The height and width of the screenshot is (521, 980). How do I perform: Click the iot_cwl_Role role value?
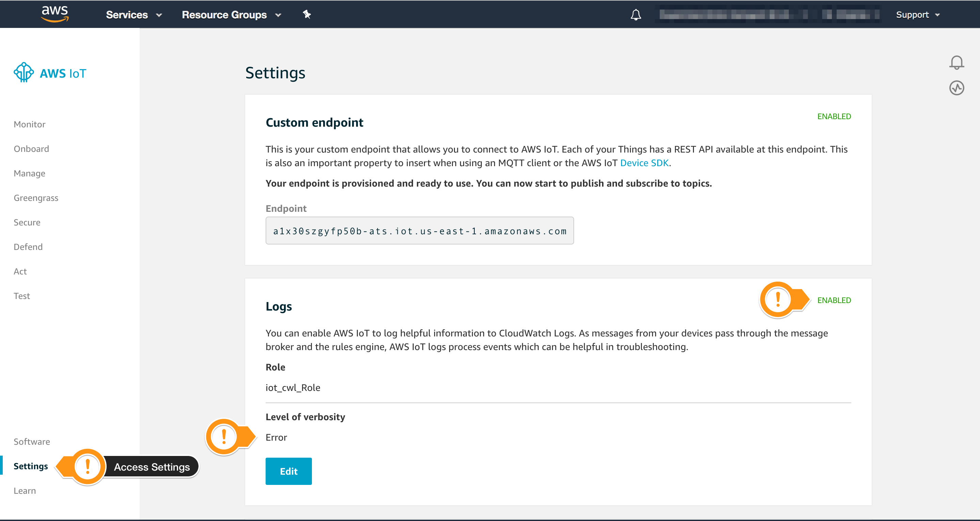pos(293,388)
